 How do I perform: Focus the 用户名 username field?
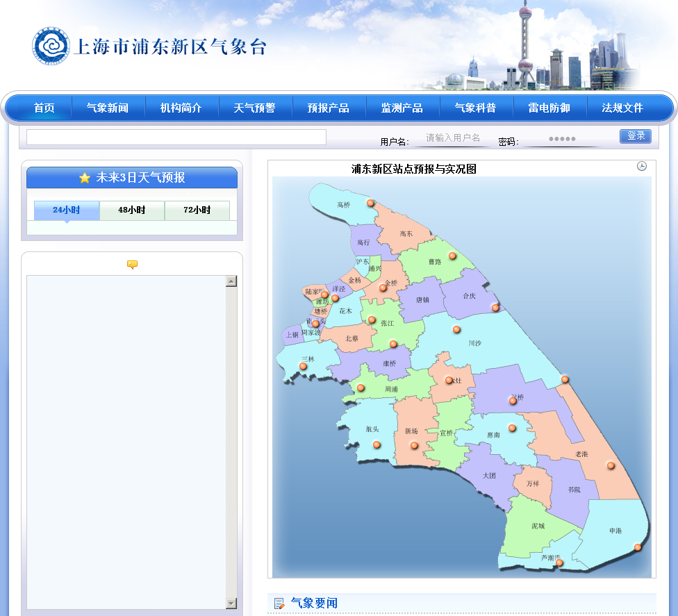453,138
